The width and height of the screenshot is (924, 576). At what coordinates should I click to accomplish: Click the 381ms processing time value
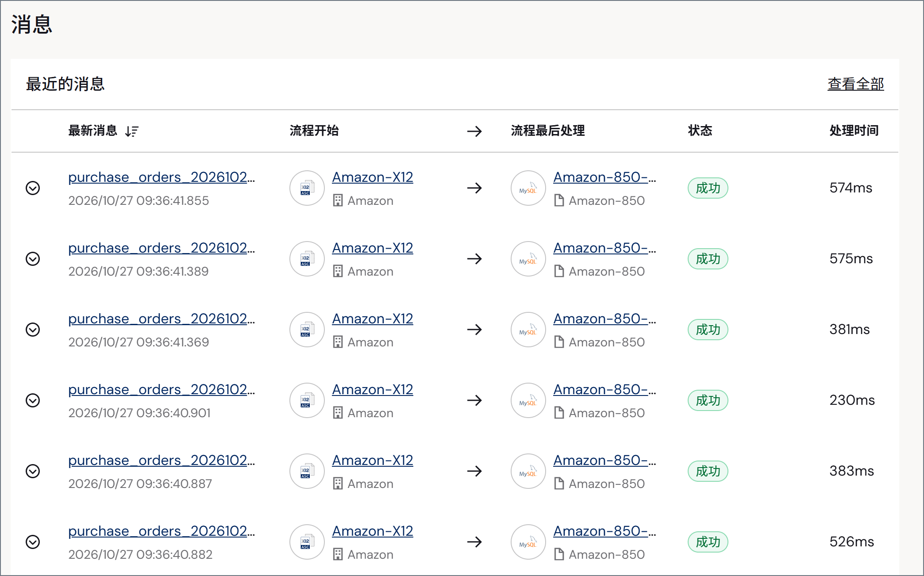point(850,329)
